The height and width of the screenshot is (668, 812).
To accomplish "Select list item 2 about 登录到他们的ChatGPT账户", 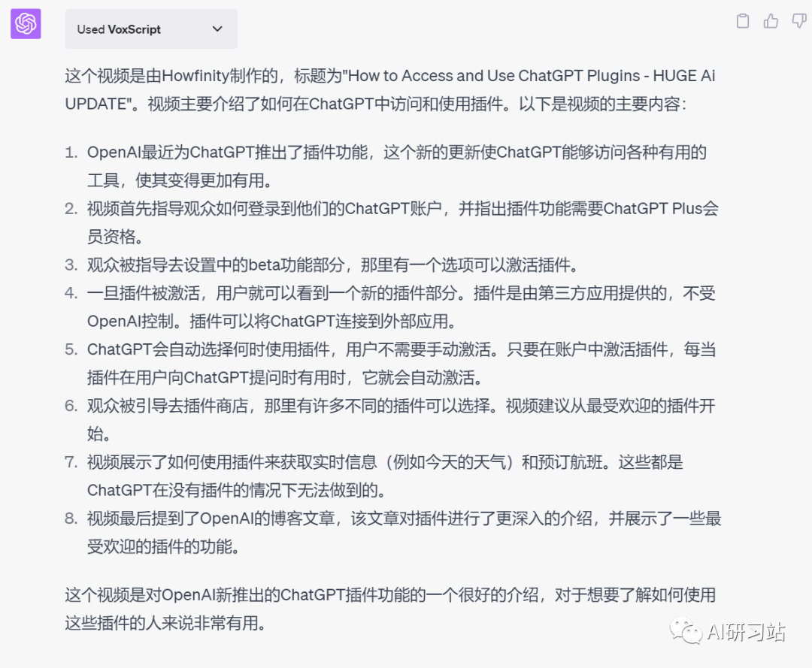I will [x=402, y=222].
